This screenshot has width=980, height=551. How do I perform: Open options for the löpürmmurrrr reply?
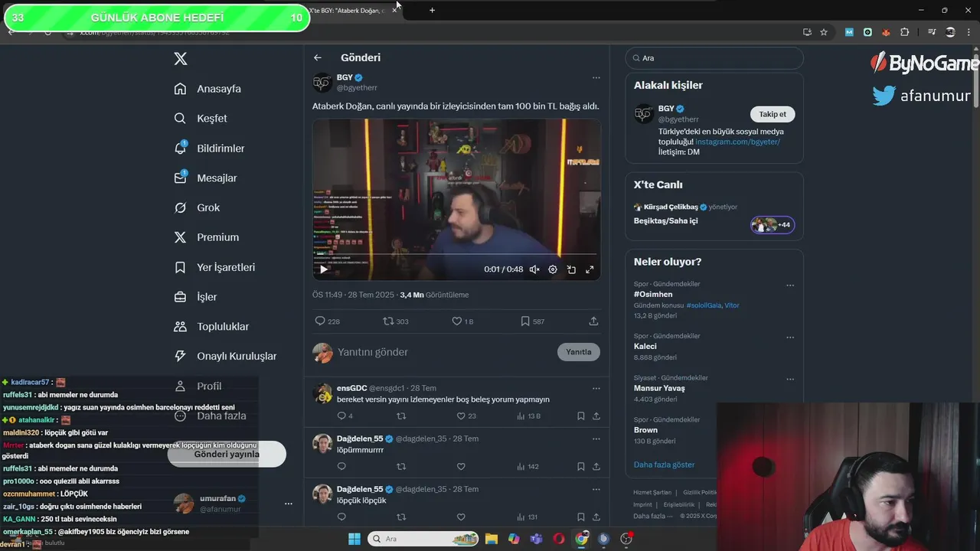tap(596, 439)
